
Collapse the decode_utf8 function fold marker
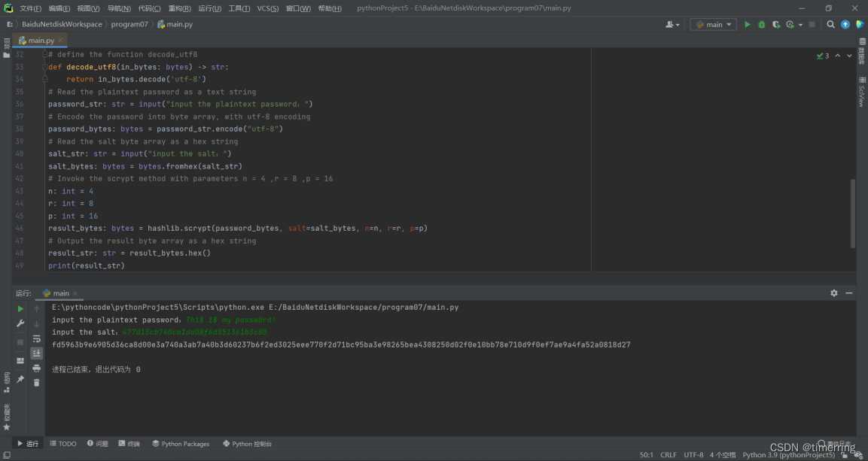pos(45,67)
